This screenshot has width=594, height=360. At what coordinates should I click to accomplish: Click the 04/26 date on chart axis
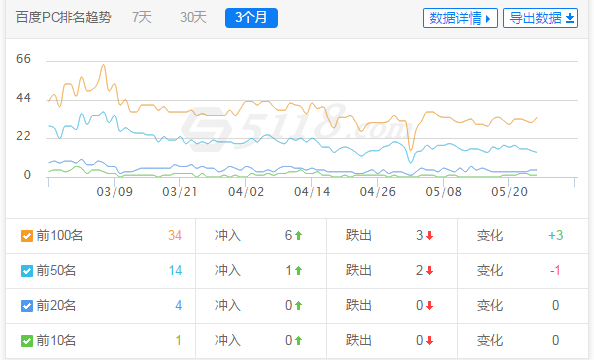click(378, 192)
